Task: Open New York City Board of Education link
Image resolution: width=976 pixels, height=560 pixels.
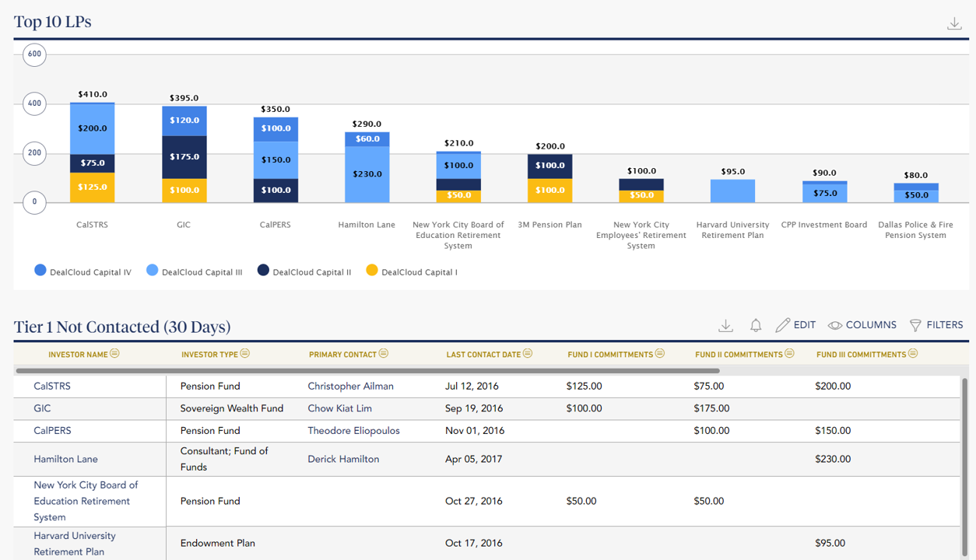Action: 86,501
